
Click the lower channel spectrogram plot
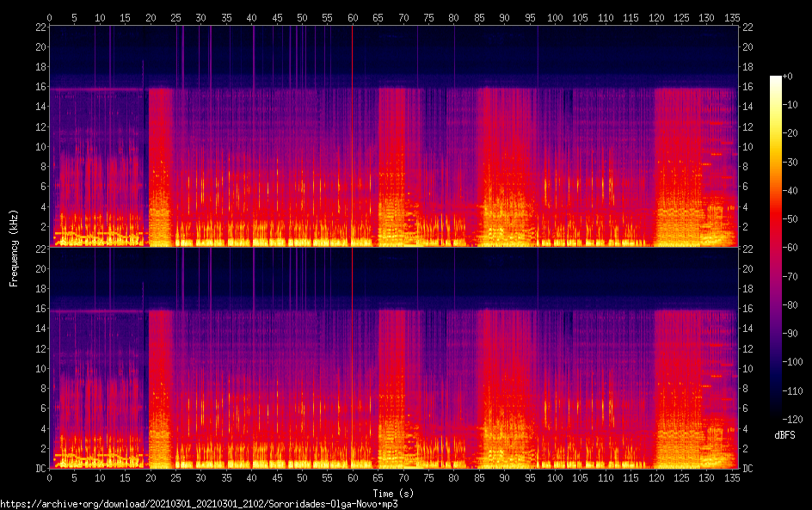(x=394, y=358)
